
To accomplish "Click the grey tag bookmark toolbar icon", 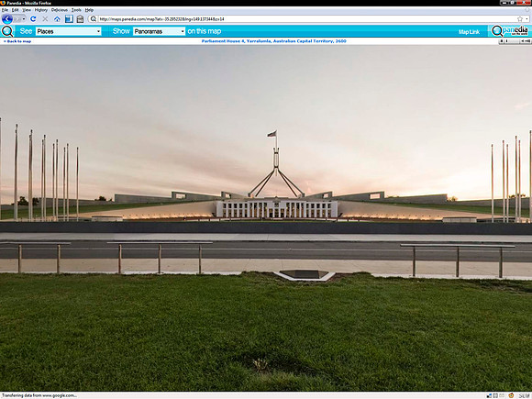I will [x=80, y=19].
